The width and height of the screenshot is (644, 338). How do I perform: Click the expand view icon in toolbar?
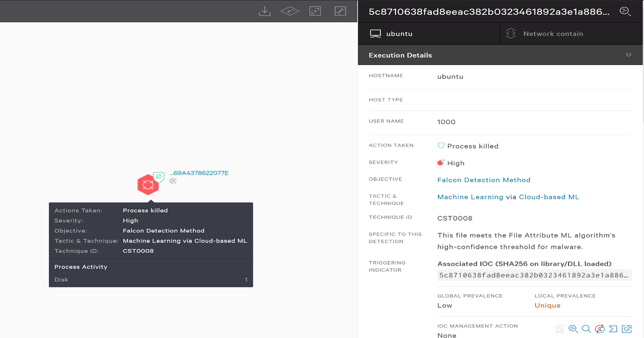(315, 11)
